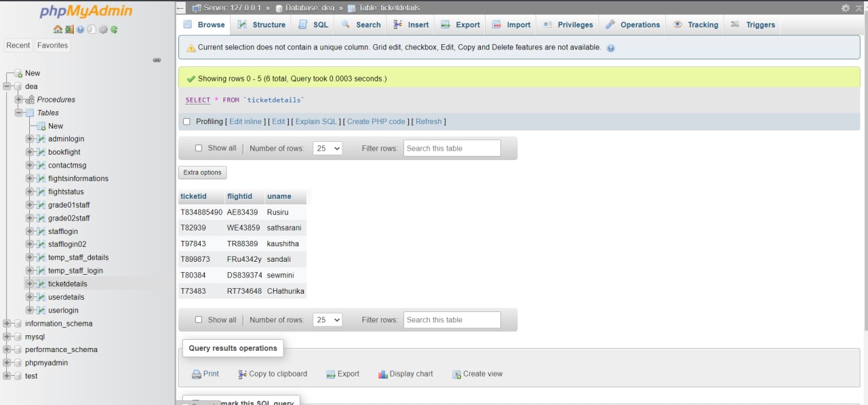Click the Explain SQL link

pos(316,121)
